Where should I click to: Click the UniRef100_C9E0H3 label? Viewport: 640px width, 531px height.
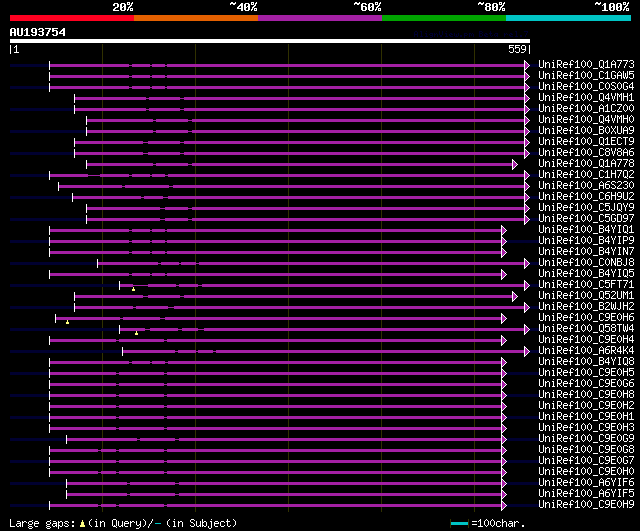point(586,428)
